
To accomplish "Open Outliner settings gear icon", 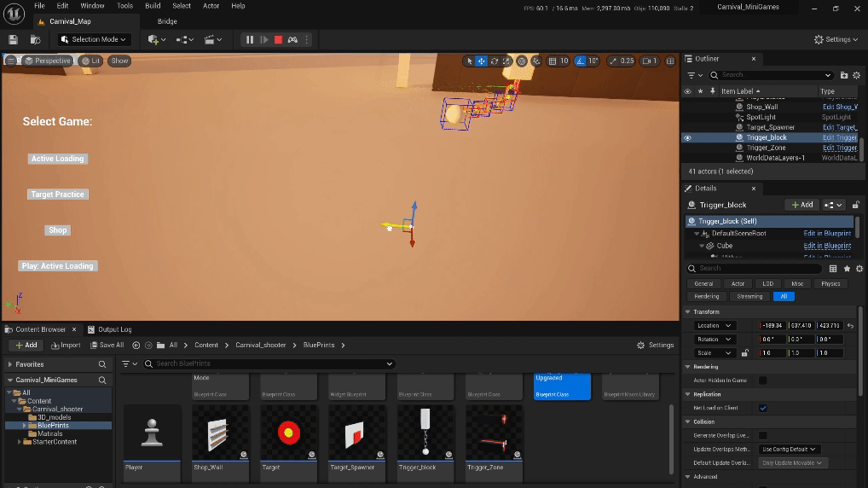I will (856, 75).
